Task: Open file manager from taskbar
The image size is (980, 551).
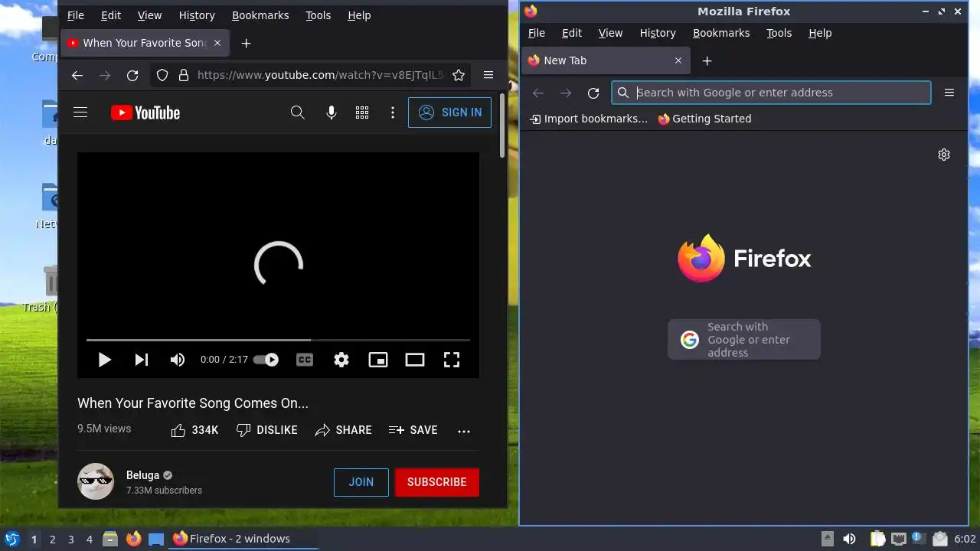Action: pos(110,539)
